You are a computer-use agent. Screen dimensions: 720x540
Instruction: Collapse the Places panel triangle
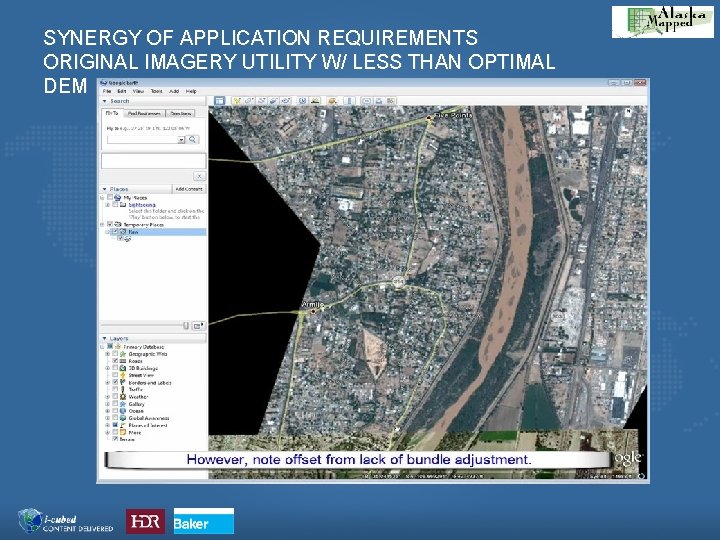(x=105, y=189)
